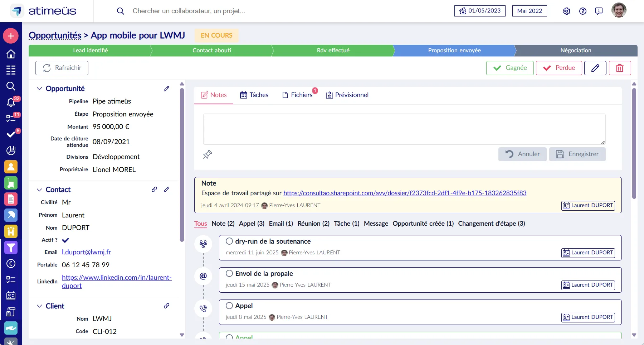Open settings gear in top bar
The image size is (644, 345).
[x=567, y=11]
